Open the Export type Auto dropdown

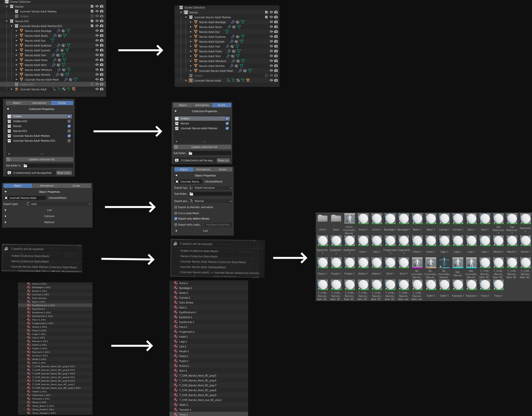(x=58, y=204)
